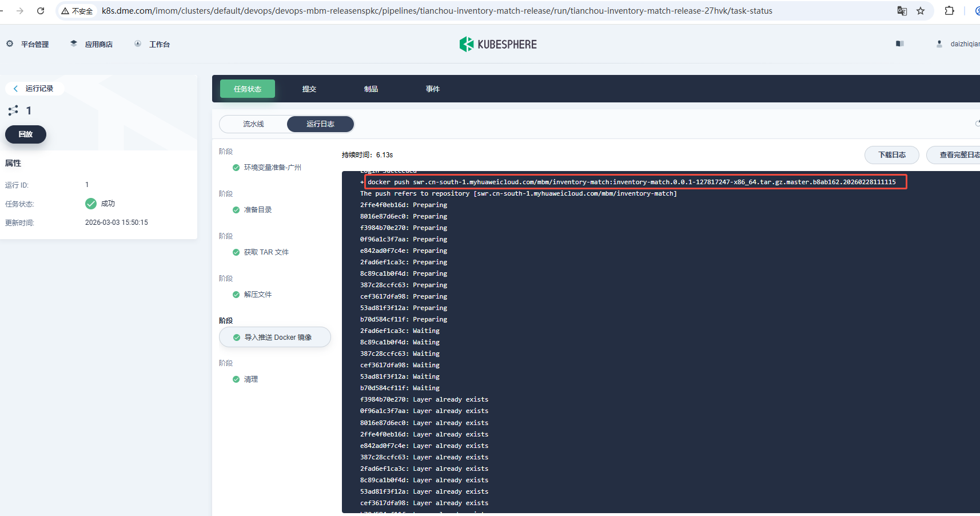Click the 回放 button
Screen dimensions: 980x516
(26, 134)
